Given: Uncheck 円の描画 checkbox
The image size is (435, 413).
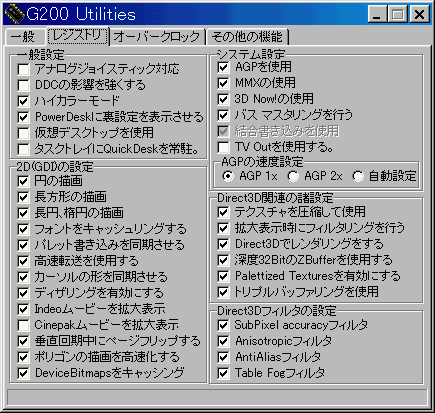Looking at the screenshot, I should [23, 181].
